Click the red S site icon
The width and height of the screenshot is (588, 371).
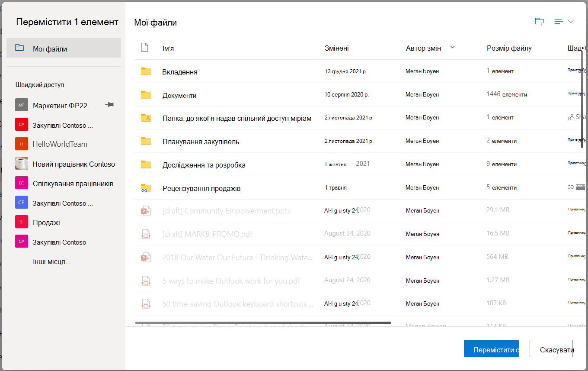point(22,222)
